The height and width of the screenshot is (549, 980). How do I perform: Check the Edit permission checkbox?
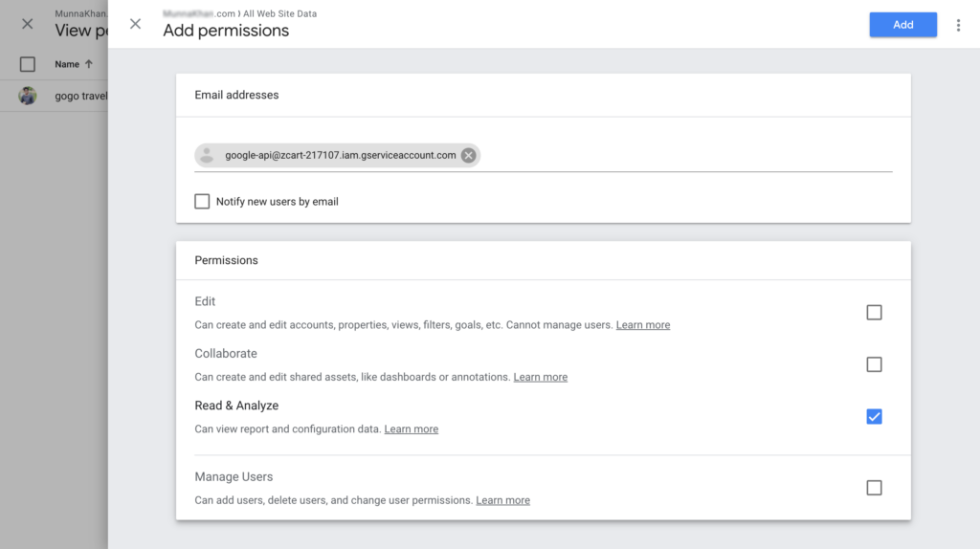pos(874,313)
